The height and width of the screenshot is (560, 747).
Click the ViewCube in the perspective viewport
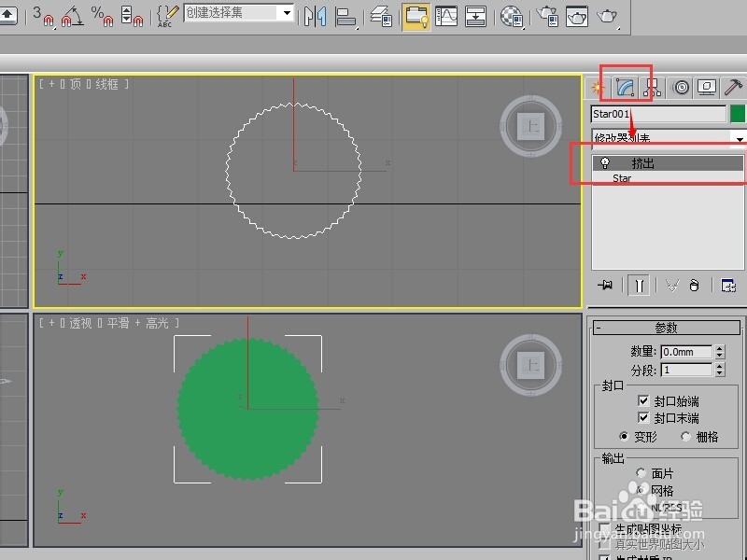point(530,365)
